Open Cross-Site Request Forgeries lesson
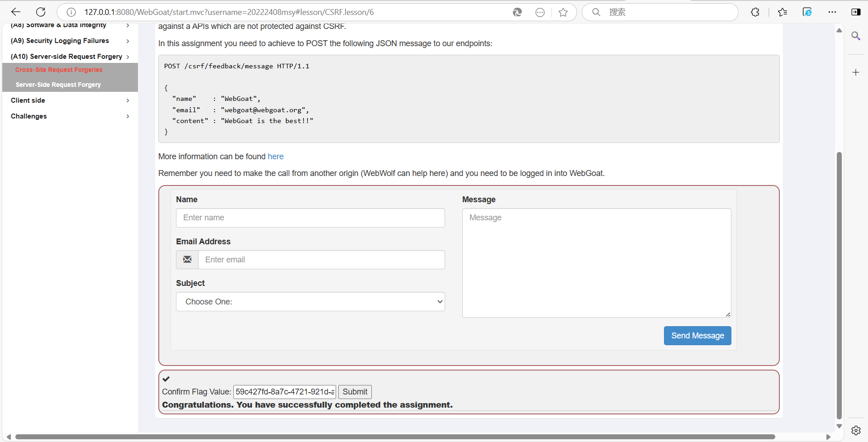The image size is (868, 442). coord(59,70)
